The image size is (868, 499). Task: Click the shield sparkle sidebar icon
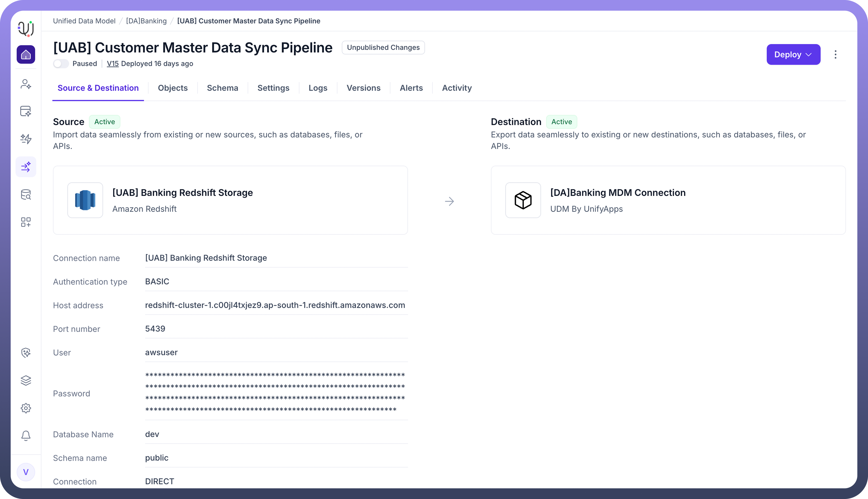26,353
